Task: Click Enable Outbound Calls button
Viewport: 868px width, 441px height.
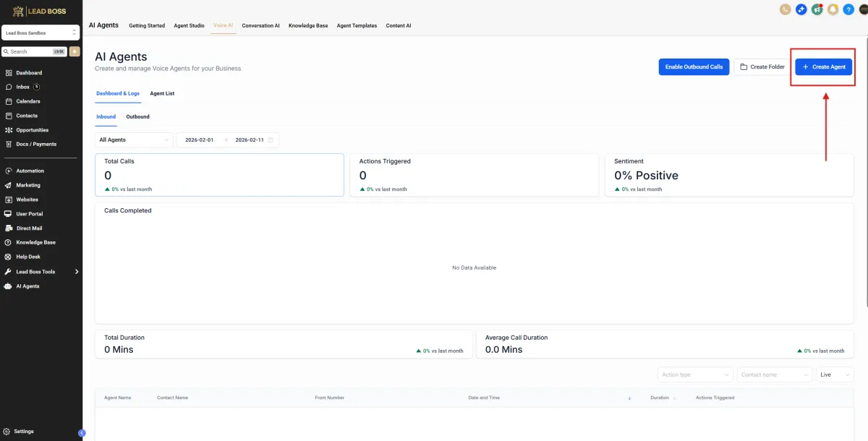Action: pyautogui.click(x=694, y=67)
